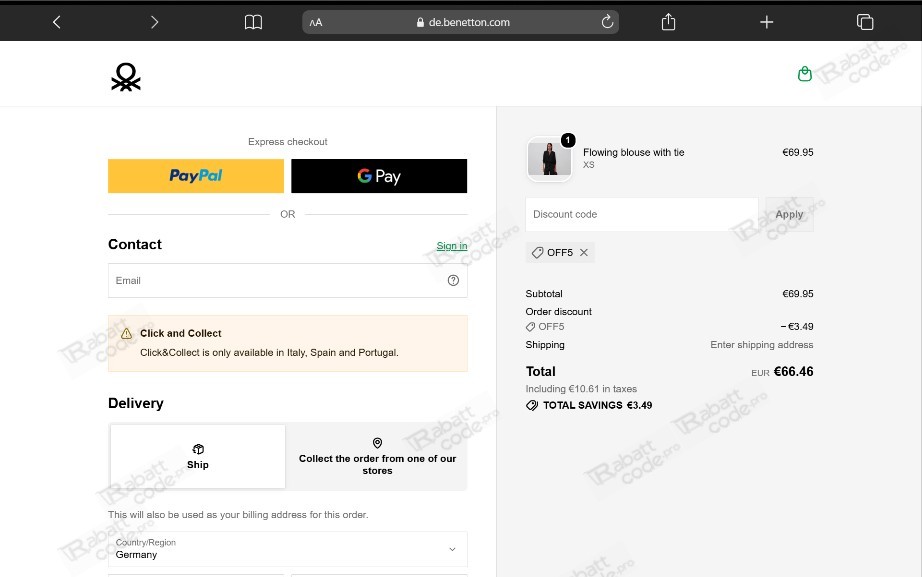Add a new tab with plus icon
The width and height of the screenshot is (922, 577).
pos(766,22)
